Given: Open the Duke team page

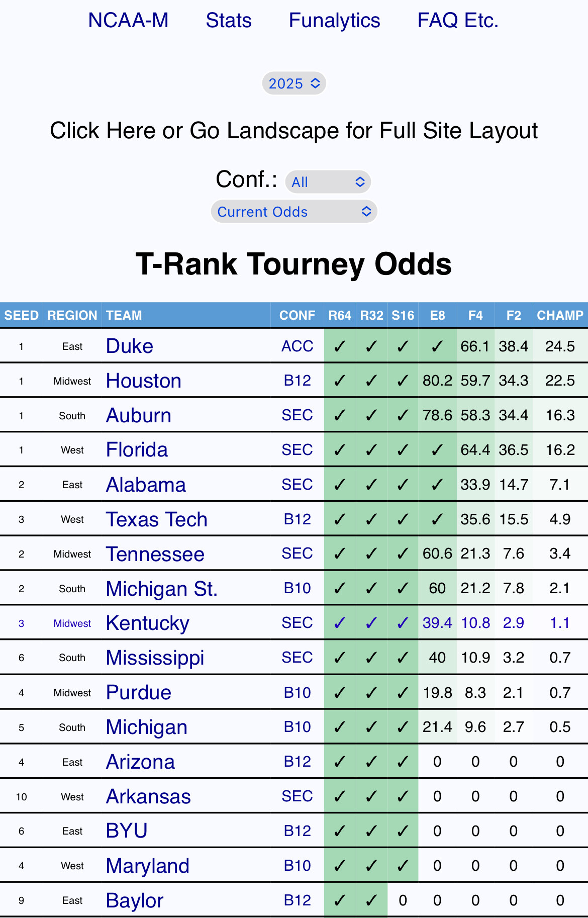Looking at the screenshot, I should point(129,346).
